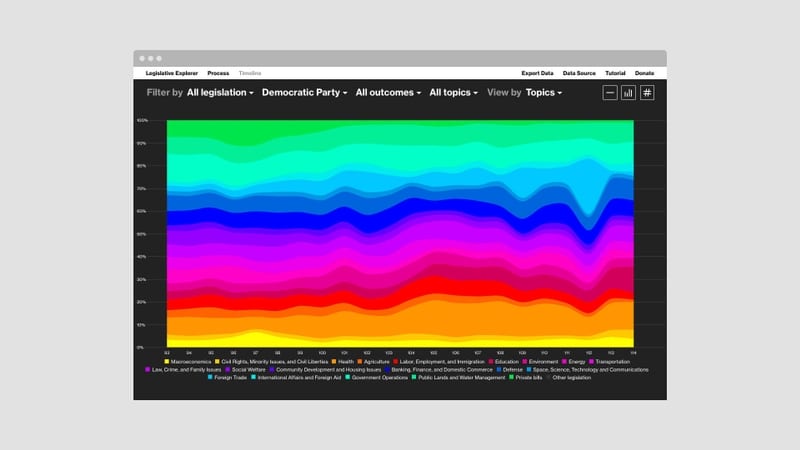Toggle Government Operations in legend
This screenshot has width=800, height=450.
point(379,378)
